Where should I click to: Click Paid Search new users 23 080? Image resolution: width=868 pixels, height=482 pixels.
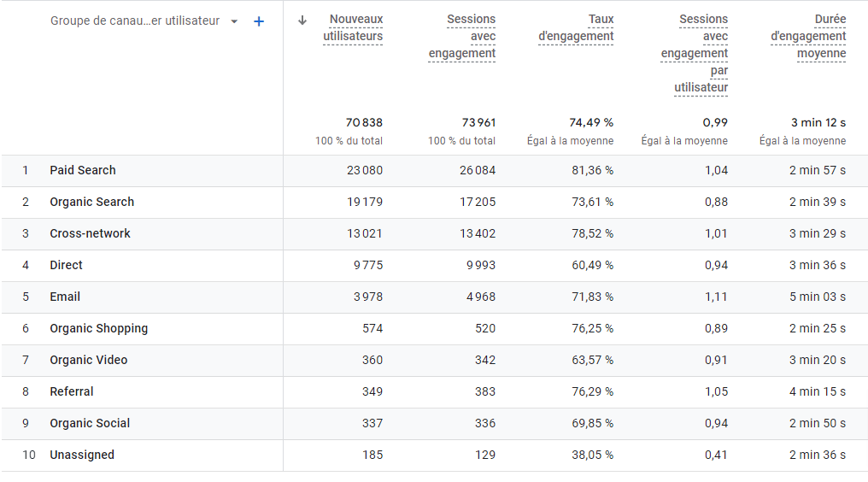[365, 171]
